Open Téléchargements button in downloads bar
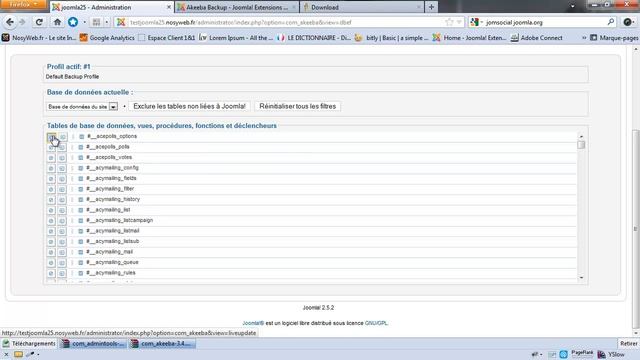This screenshot has width=640, height=360. coord(29,344)
